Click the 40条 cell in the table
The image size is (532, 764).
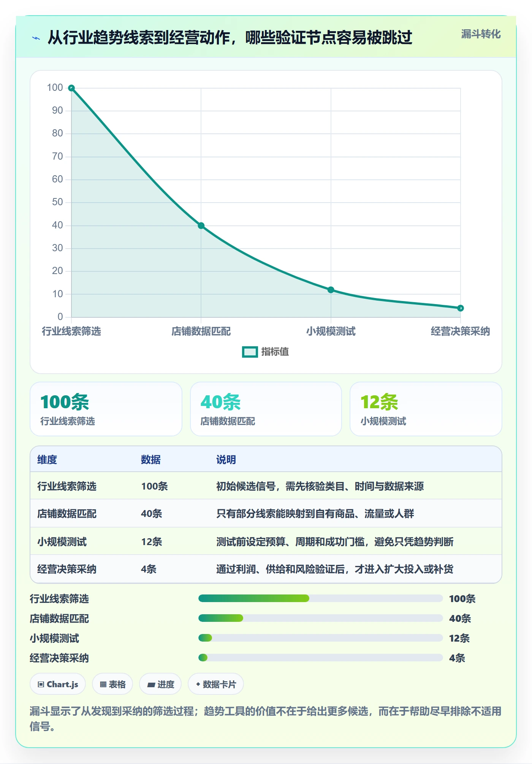click(x=152, y=514)
